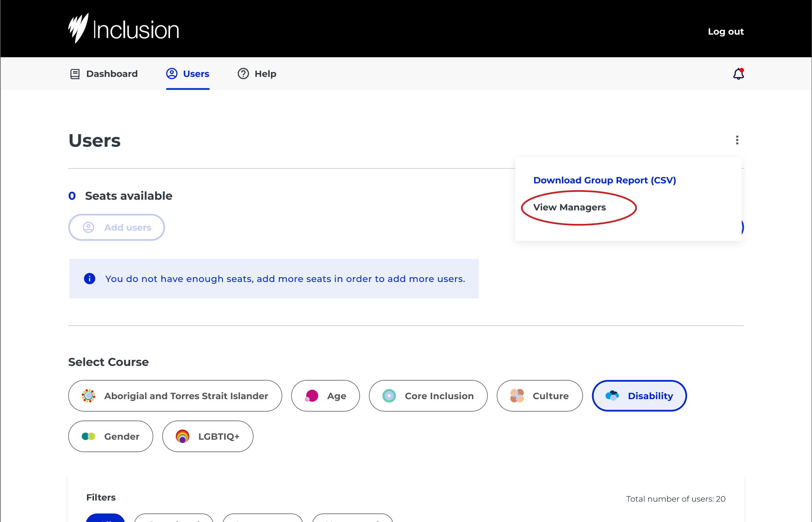Click the info icon in seats notice
This screenshot has height=522, width=812.
90,278
